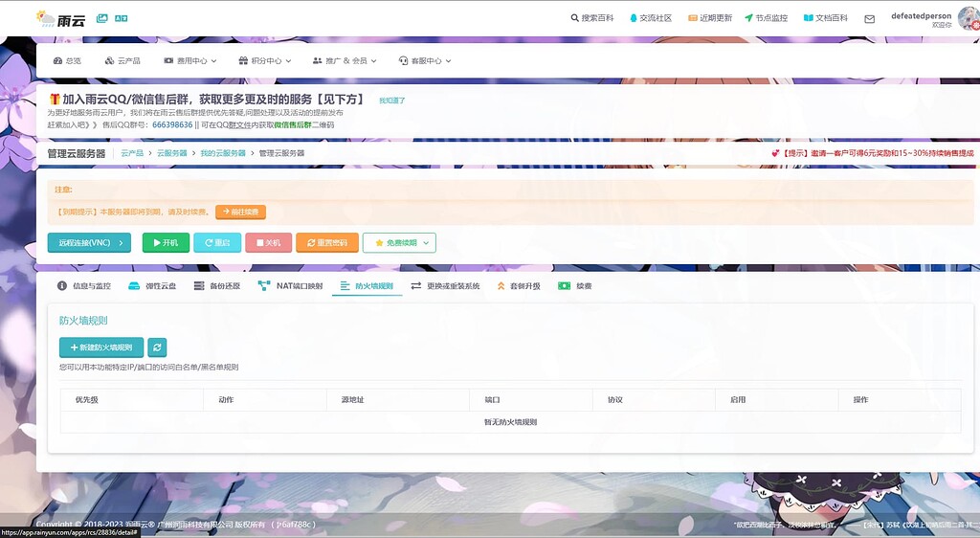Image resolution: width=980 pixels, height=538 pixels.
Task: Click the red invitation reward tip text
Action: [x=873, y=153]
